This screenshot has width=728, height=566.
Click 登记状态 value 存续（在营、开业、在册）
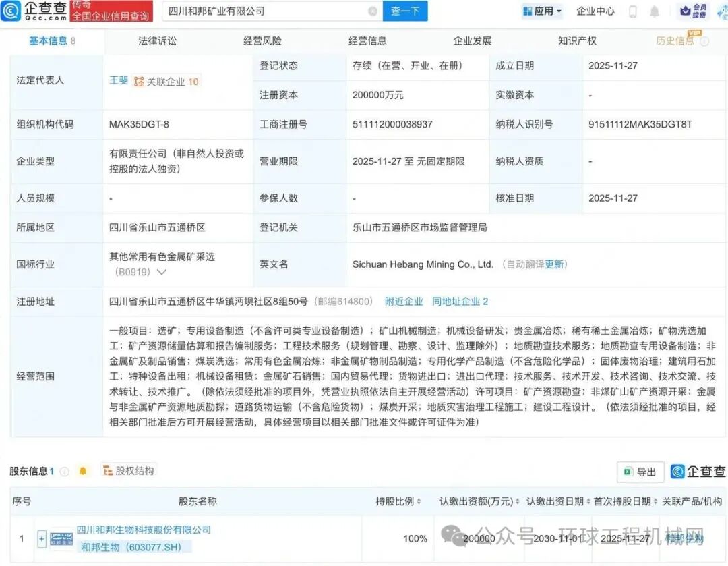point(407,66)
